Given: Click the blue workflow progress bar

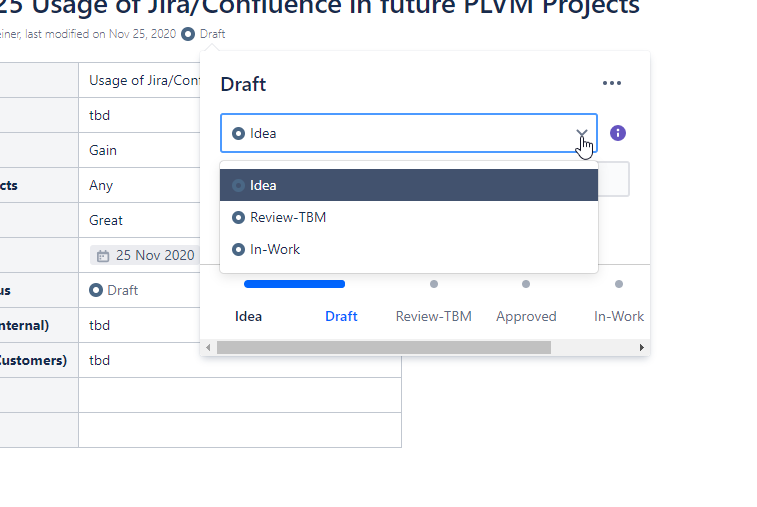Looking at the screenshot, I should click(x=294, y=284).
